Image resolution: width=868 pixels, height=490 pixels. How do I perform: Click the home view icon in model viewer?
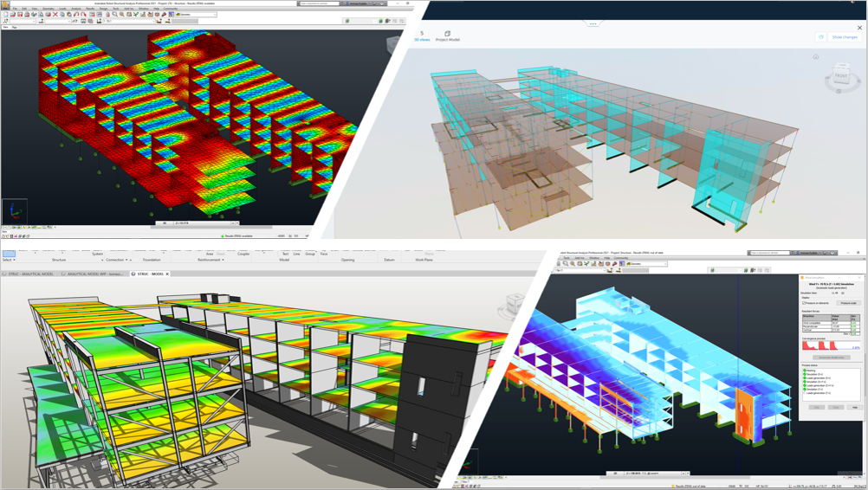[x=815, y=56]
